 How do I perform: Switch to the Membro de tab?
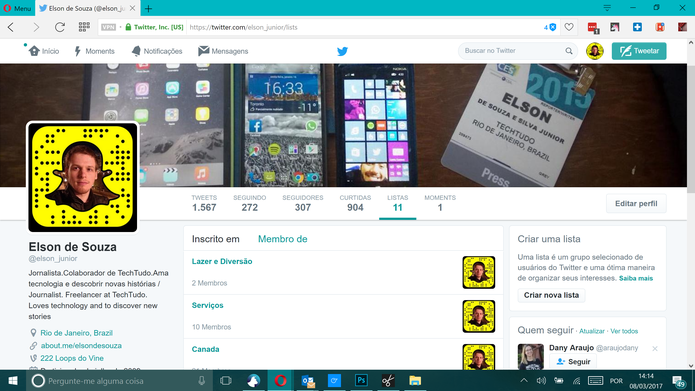(282, 239)
